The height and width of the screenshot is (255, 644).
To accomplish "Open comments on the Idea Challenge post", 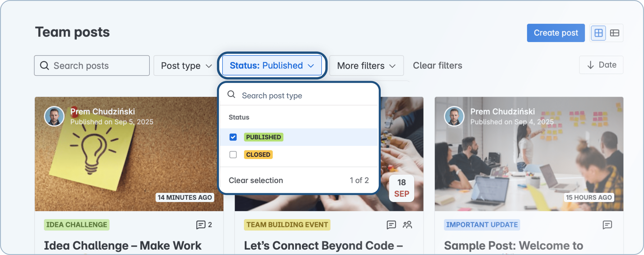I will pos(200,225).
